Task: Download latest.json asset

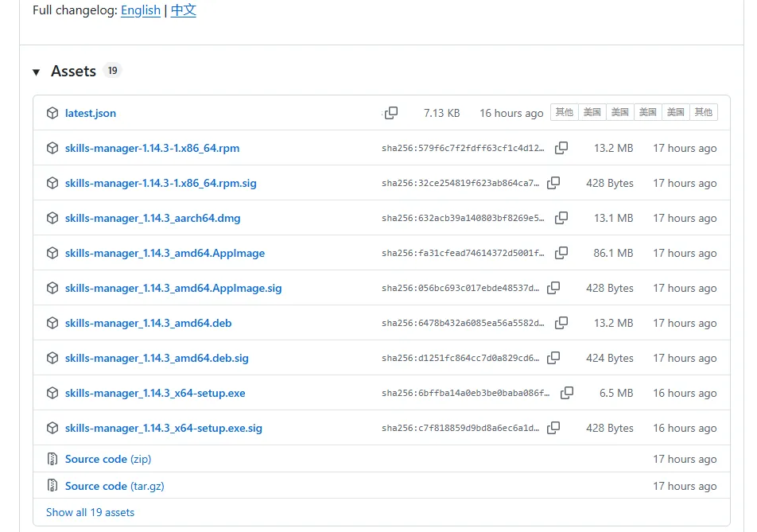Action: 91,113
